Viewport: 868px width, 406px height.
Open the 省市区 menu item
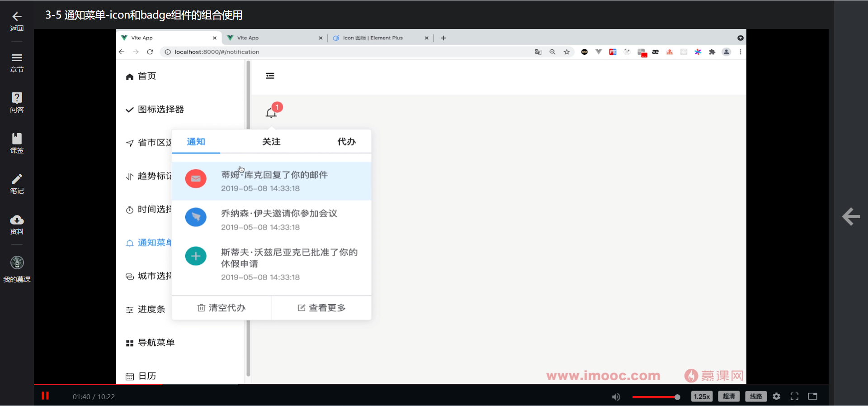(x=149, y=143)
